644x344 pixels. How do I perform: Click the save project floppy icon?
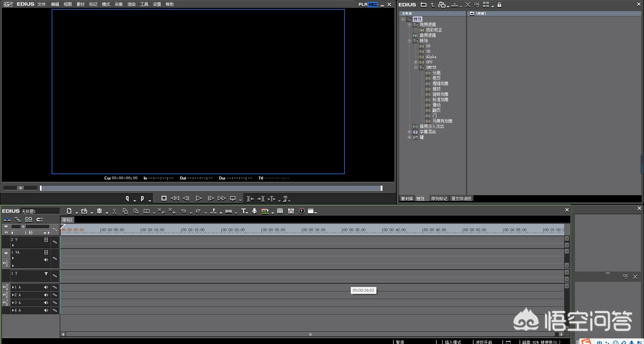[99, 211]
